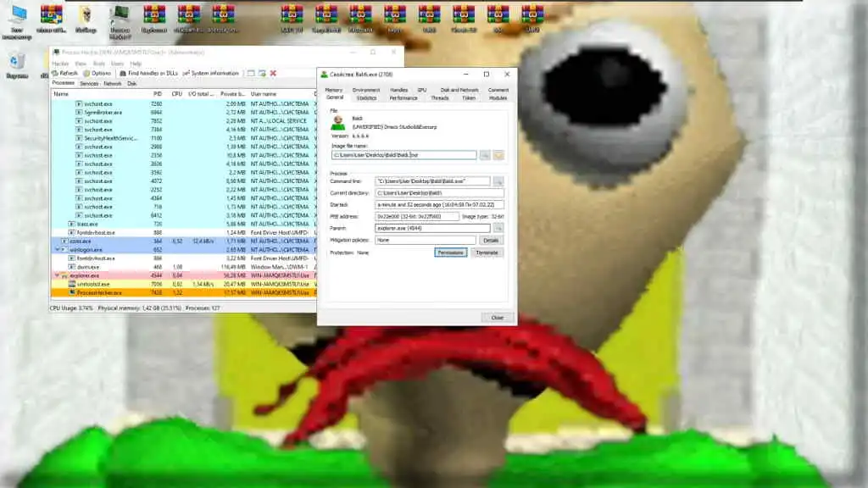868x488 pixels.
Task: Open the Statistics tab
Action: tap(366, 98)
